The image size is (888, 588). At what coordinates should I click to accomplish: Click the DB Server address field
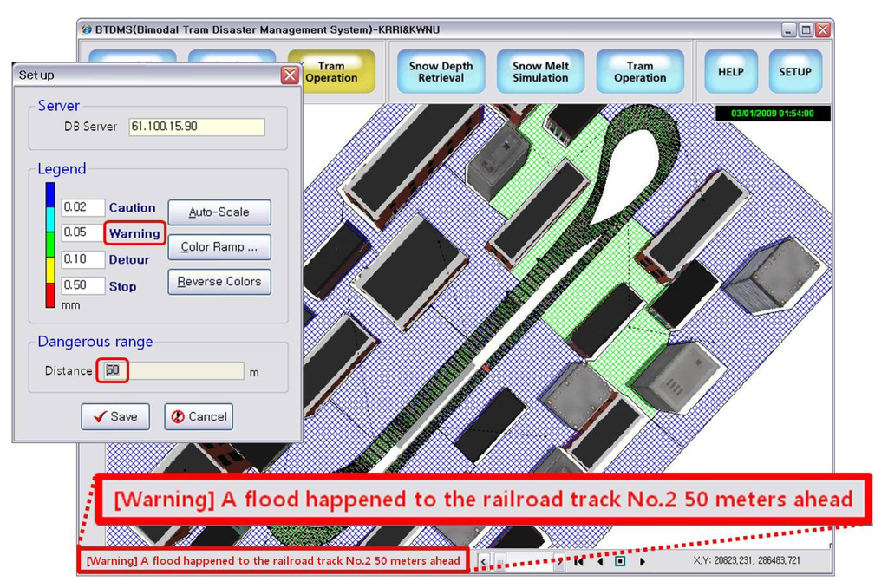(196, 127)
